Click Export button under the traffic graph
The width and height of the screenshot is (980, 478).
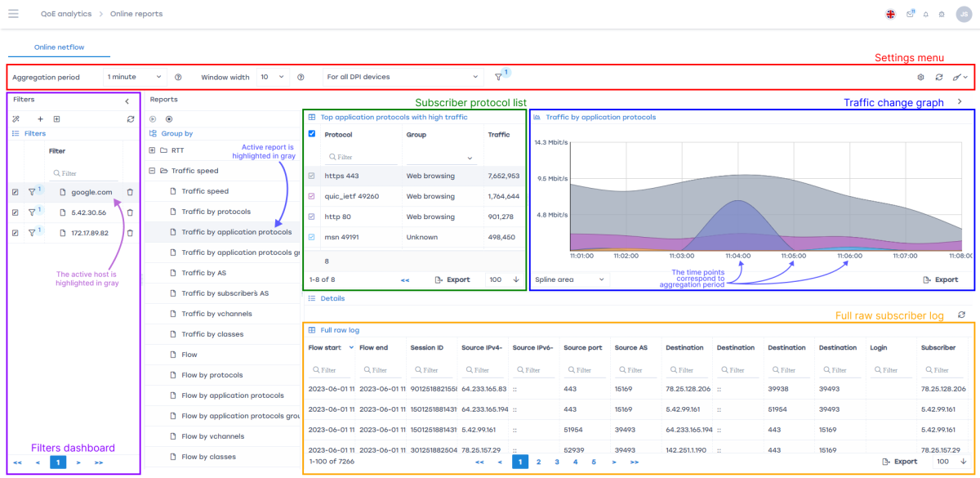pyautogui.click(x=940, y=279)
